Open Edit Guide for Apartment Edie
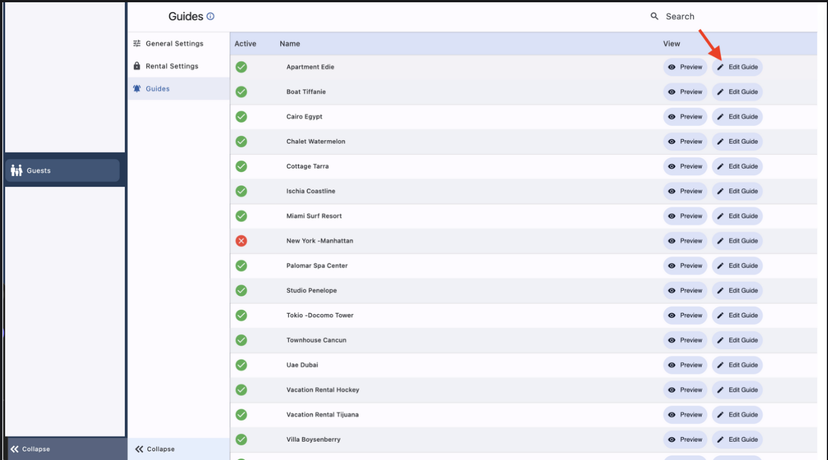Screen dimensions: 828x460 coord(737,67)
